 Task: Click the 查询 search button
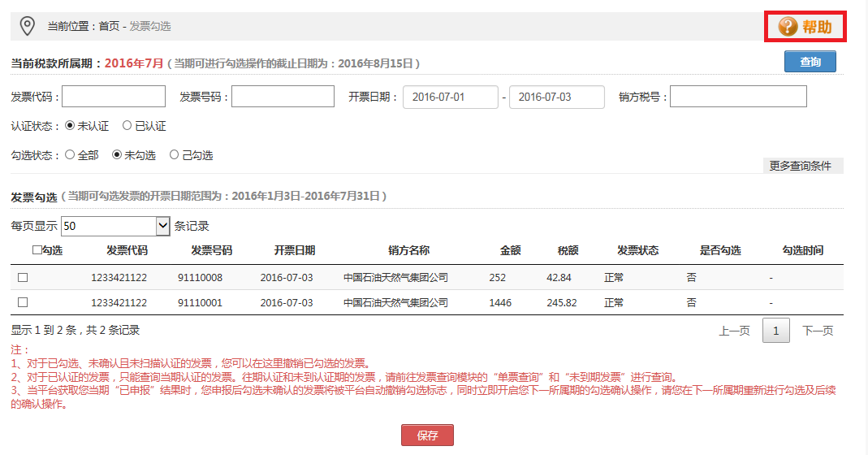(x=810, y=62)
